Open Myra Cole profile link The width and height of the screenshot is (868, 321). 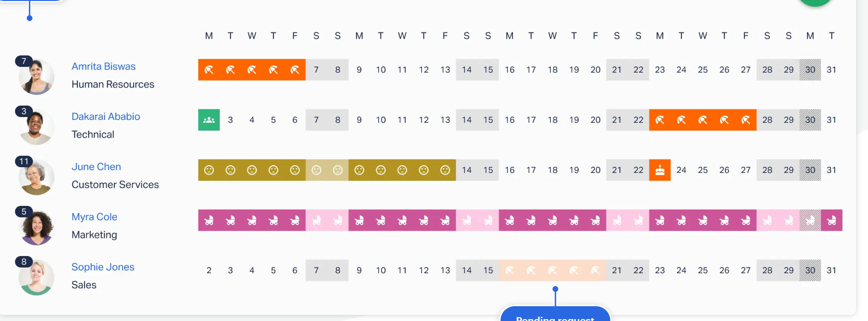click(94, 217)
